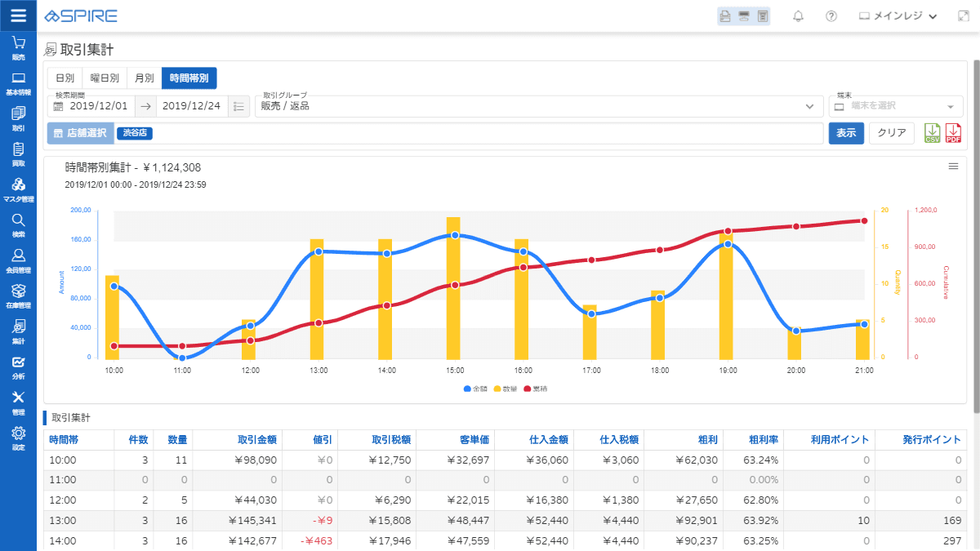This screenshot has height=551, width=980.
Task: Open the 販売 (Sales) cart icon
Action: 18,47
